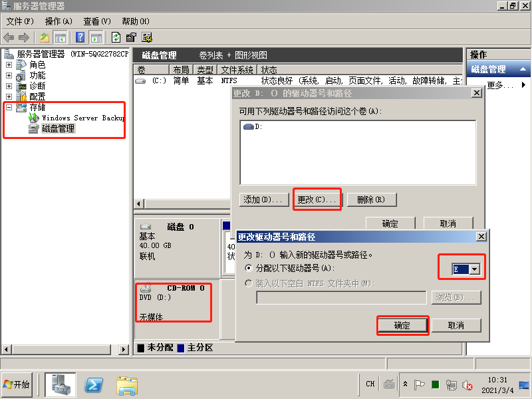Launch PowerShell from the taskbar
This screenshot has width=532, height=399.
94,385
